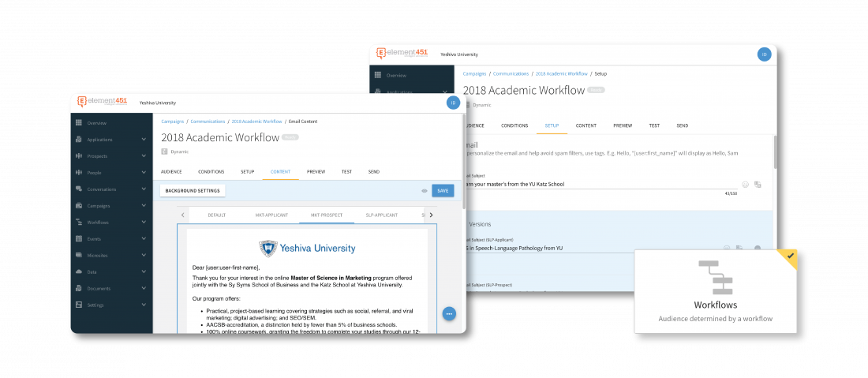This screenshot has height=378, width=868.
Task: Click BACKGROUND SETTINGS button
Action: coord(193,191)
